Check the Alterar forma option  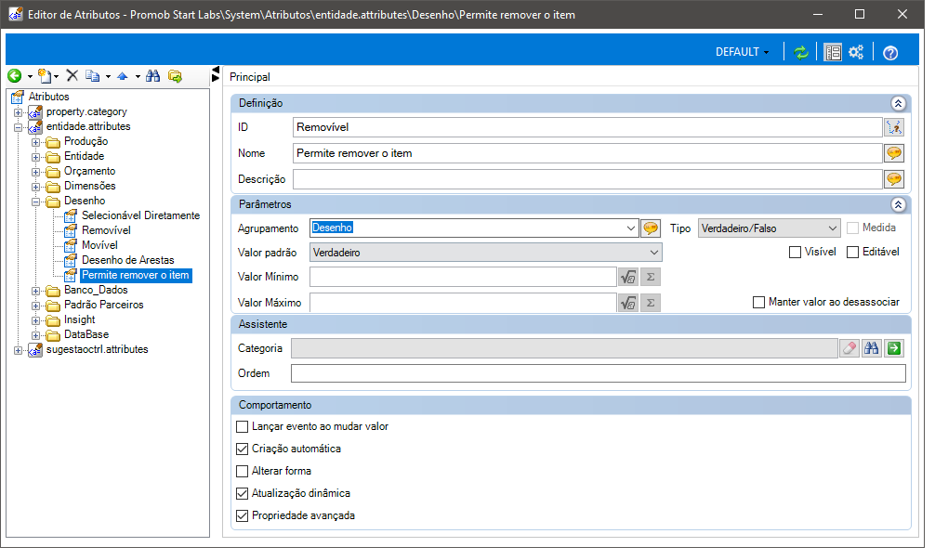[x=242, y=471]
